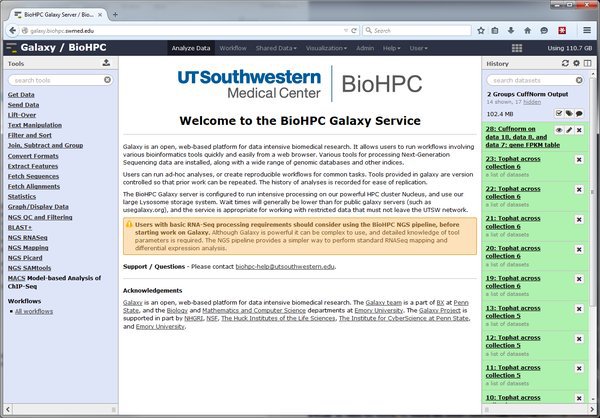Open the Help dropdown menu

pos(391,48)
